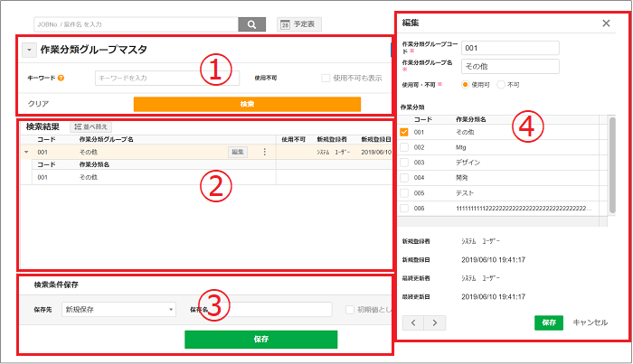
Task: Uncheck the 001 その他 work category checkbox
Action: (405, 132)
